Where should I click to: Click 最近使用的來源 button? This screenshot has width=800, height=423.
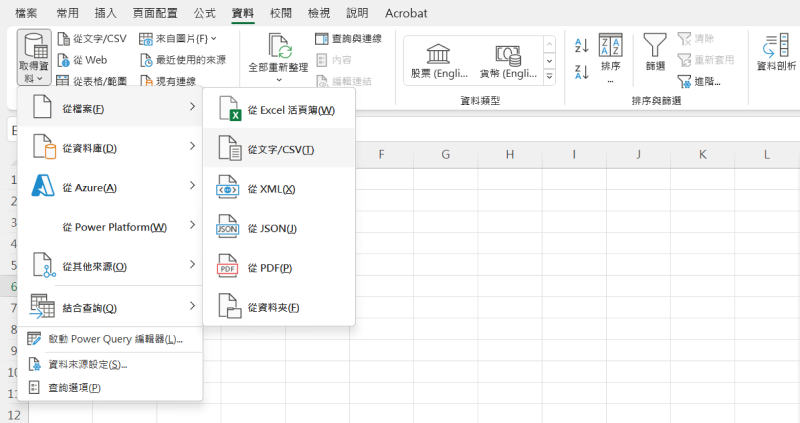(183, 60)
